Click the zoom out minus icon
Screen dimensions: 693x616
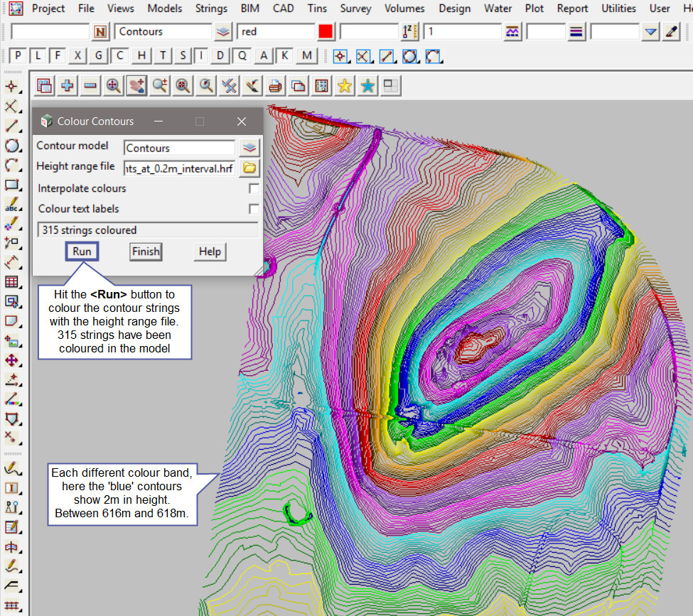coord(90,86)
